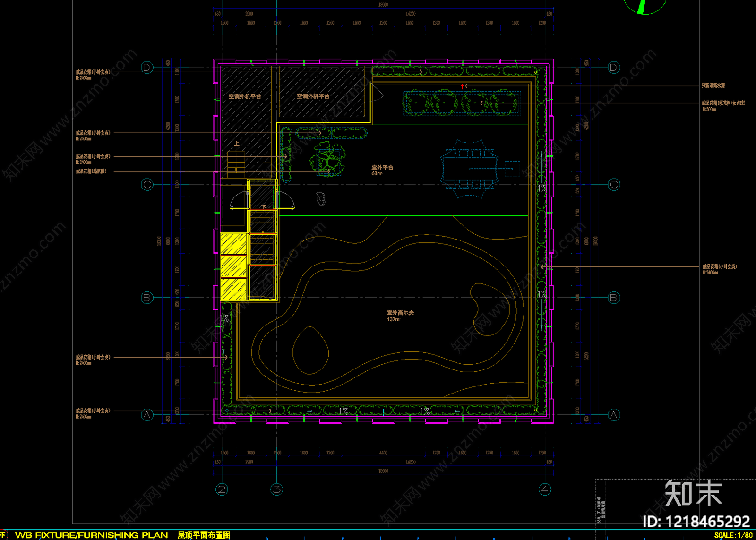Click the top yellow hatched box
The width and height of the screenshot is (756, 540).
233,244
